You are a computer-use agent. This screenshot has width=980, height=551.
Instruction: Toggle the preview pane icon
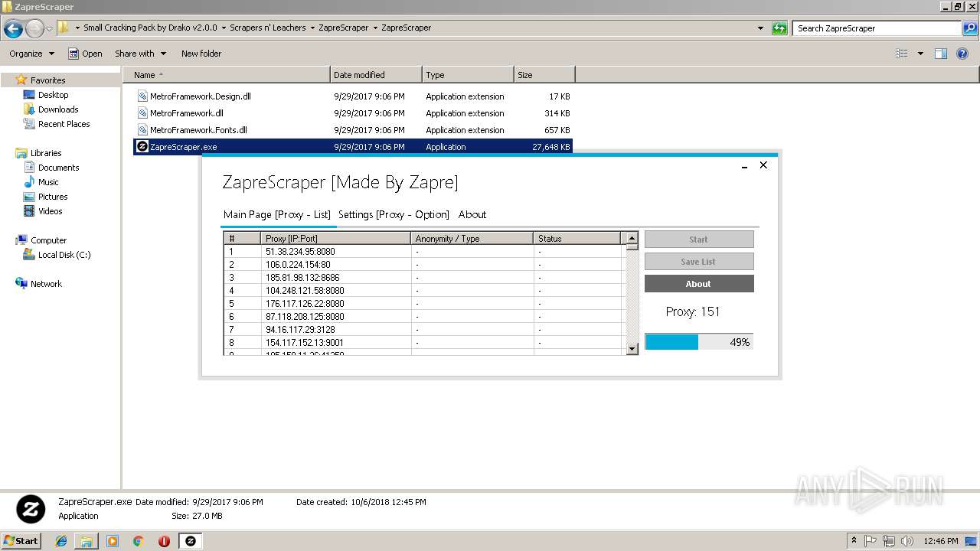click(x=941, y=54)
